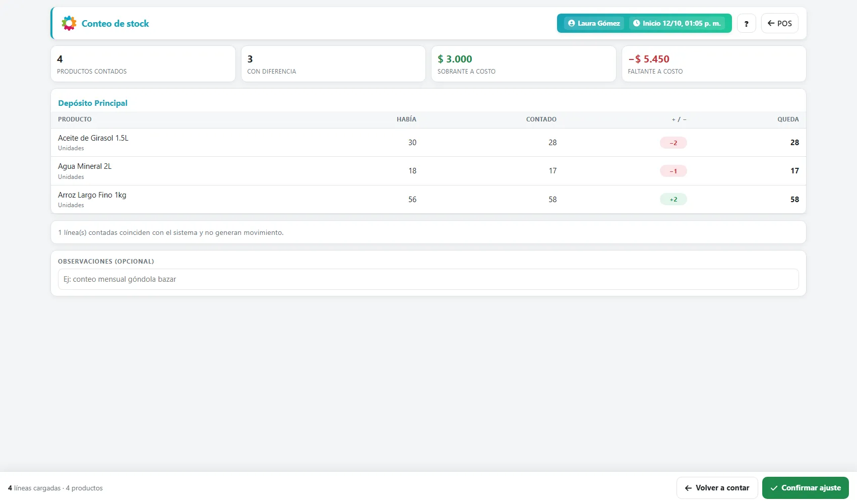Click the OBSERVACIONES (OPCIONAL) label
Viewport: 857px width, 504px height.
click(x=106, y=262)
